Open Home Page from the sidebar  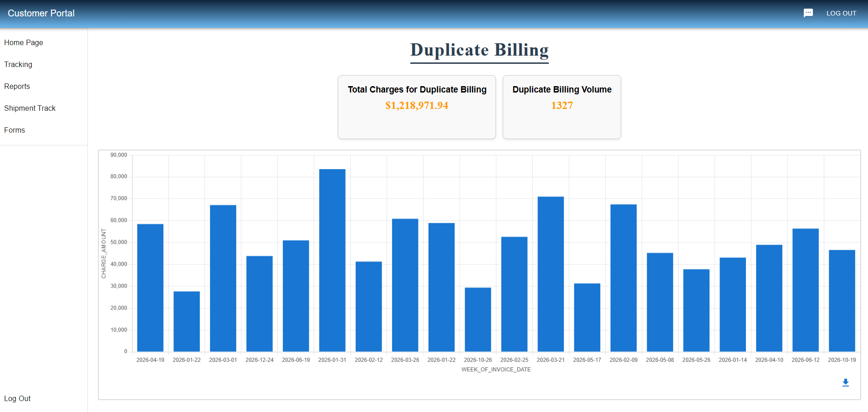tap(24, 42)
